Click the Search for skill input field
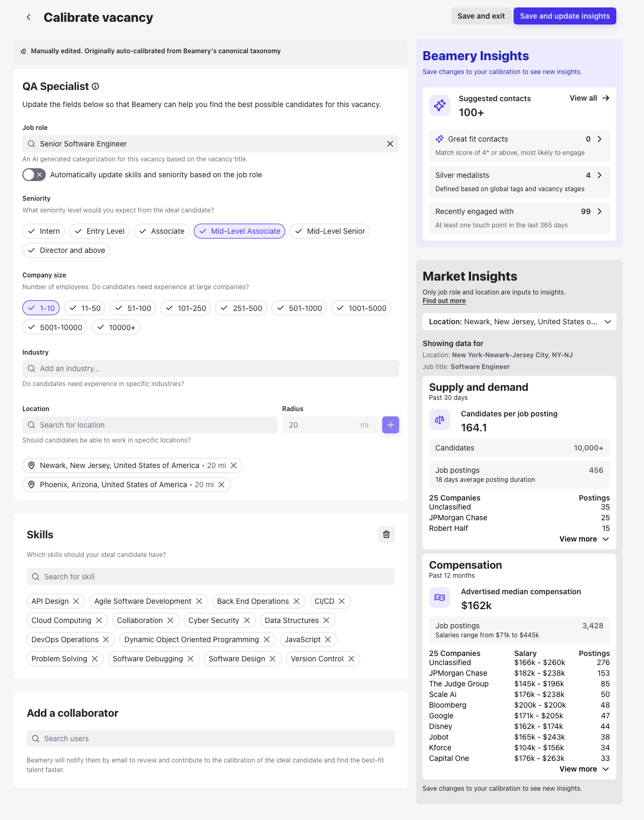 coord(211,577)
